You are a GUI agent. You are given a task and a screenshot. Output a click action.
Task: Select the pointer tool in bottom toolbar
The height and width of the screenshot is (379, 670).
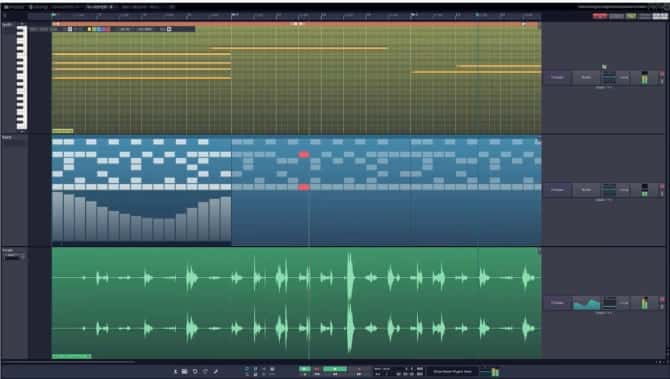click(175, 371)
